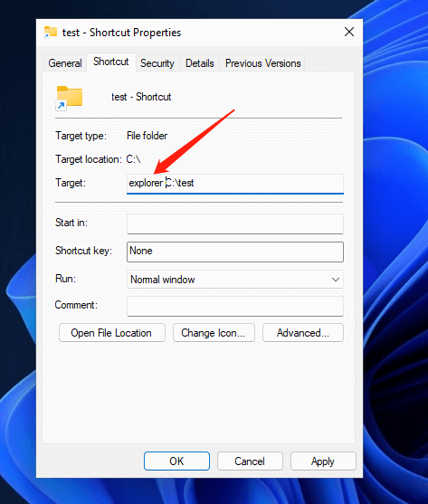
Task: Open the Previous Versions tab
Action: click(x=262, y=63)
